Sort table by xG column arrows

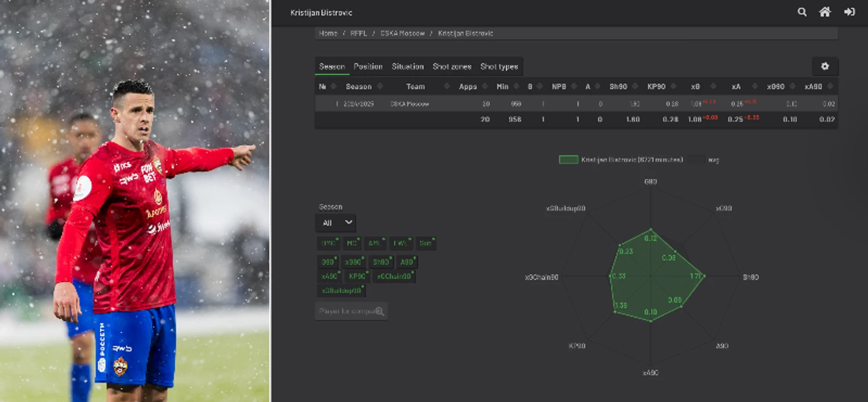click(x=713, y=87)
